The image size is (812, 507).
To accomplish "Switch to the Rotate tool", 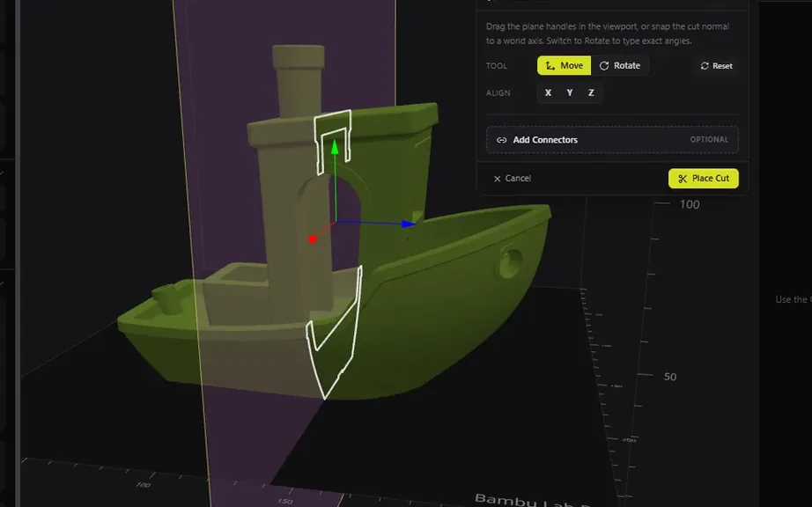I will point(620,66).
